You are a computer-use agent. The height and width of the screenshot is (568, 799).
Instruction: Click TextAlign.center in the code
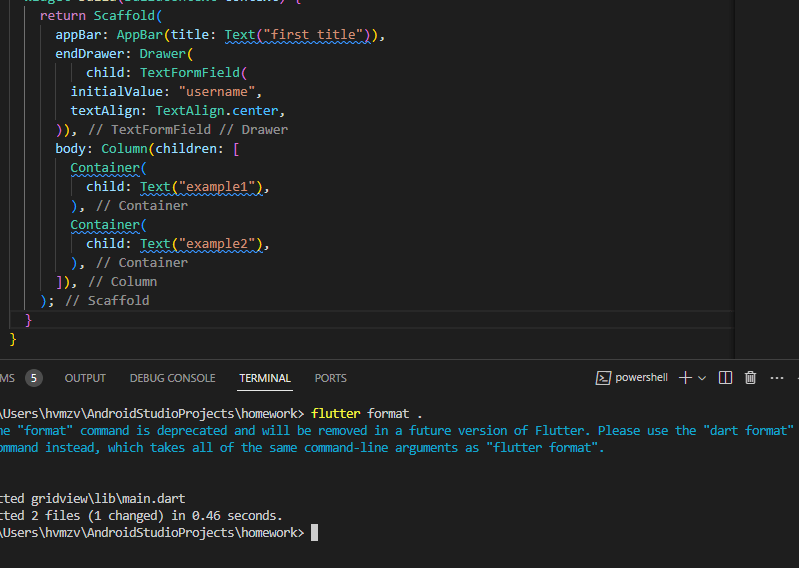217,111
